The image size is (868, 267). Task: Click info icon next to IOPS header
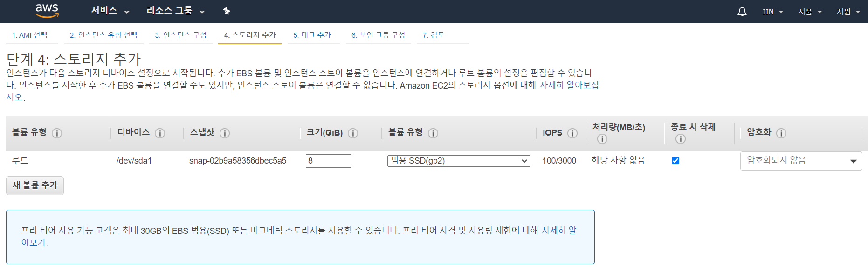572,133
